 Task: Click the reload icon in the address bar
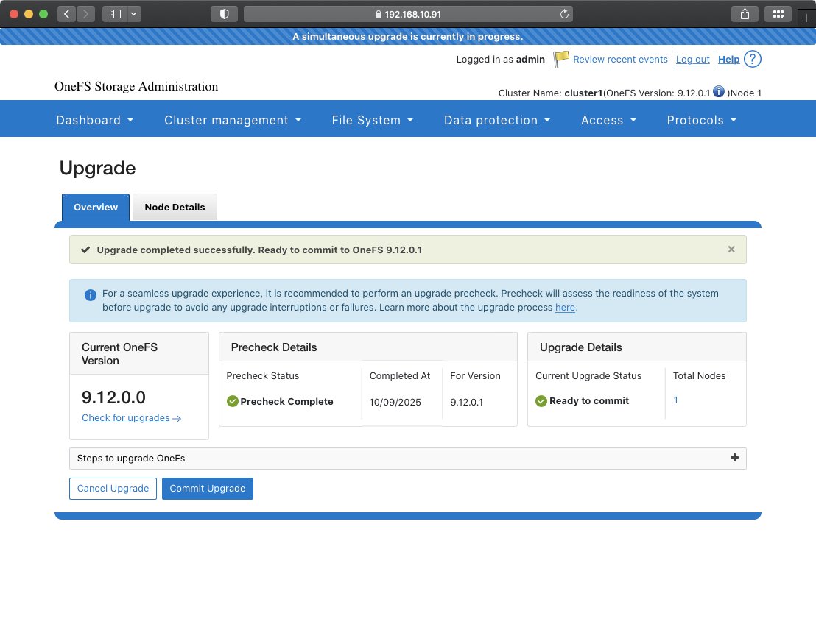[563, 13]
